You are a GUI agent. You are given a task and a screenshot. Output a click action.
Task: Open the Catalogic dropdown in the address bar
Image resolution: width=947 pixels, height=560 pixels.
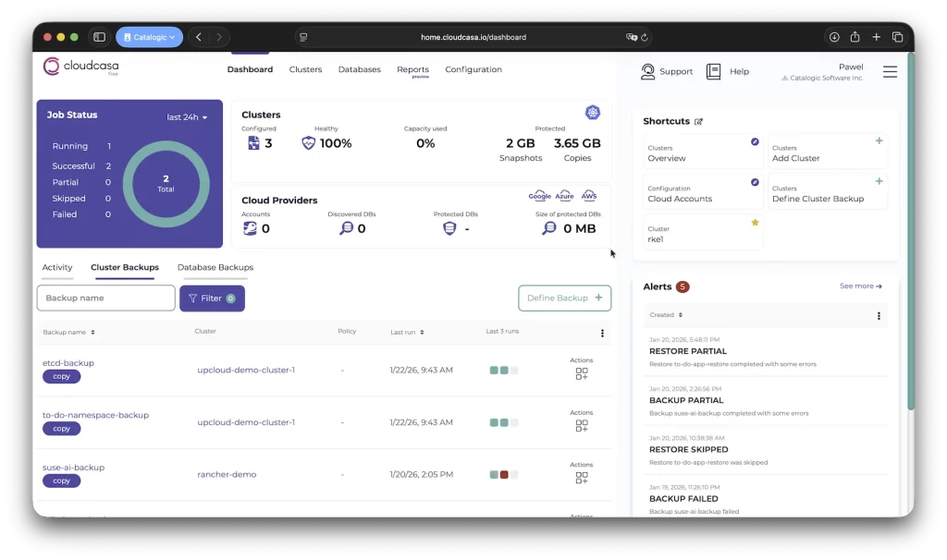pyautogui.click(x=150, y=37)
